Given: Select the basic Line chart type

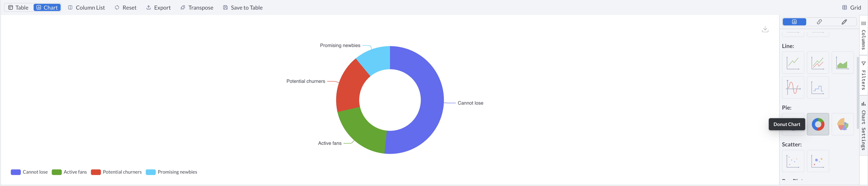Looking at the screenshot, I should tap(793, 63).
